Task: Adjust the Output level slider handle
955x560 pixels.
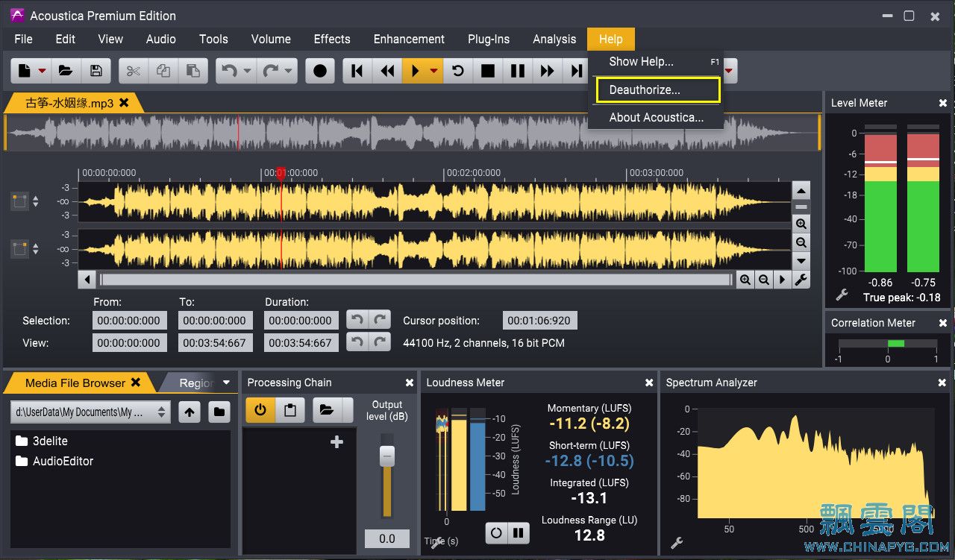Action: (386, 456)
